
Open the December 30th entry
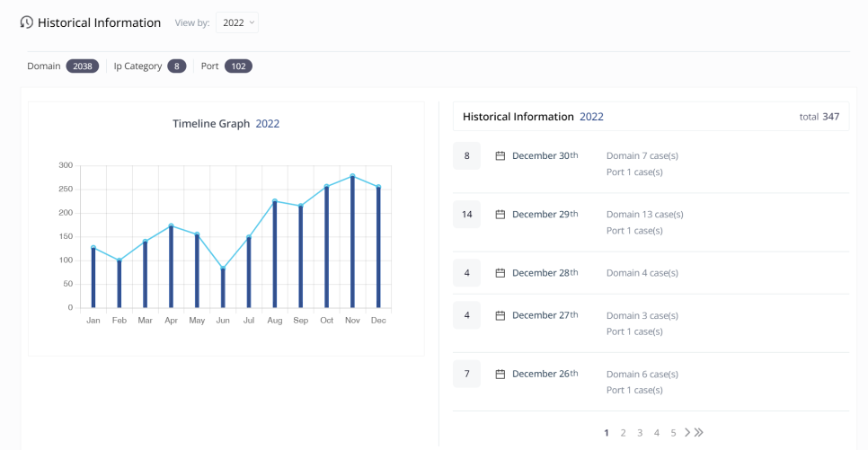pos(651,163)
